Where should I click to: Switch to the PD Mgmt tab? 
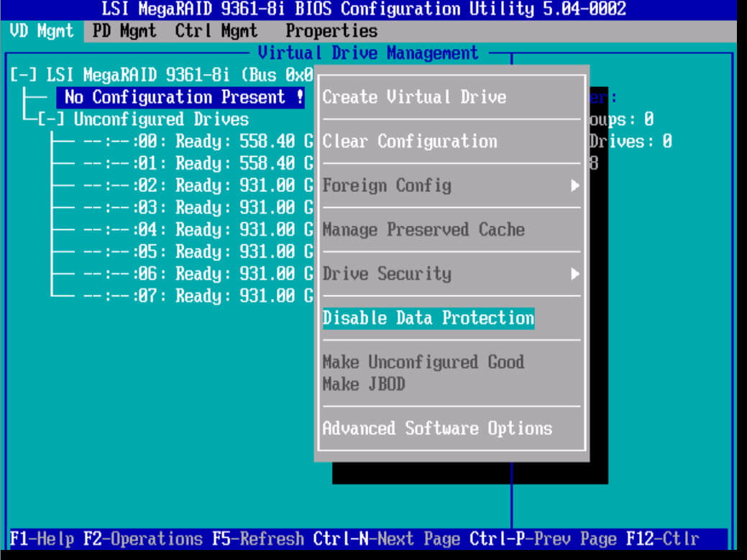124,32
